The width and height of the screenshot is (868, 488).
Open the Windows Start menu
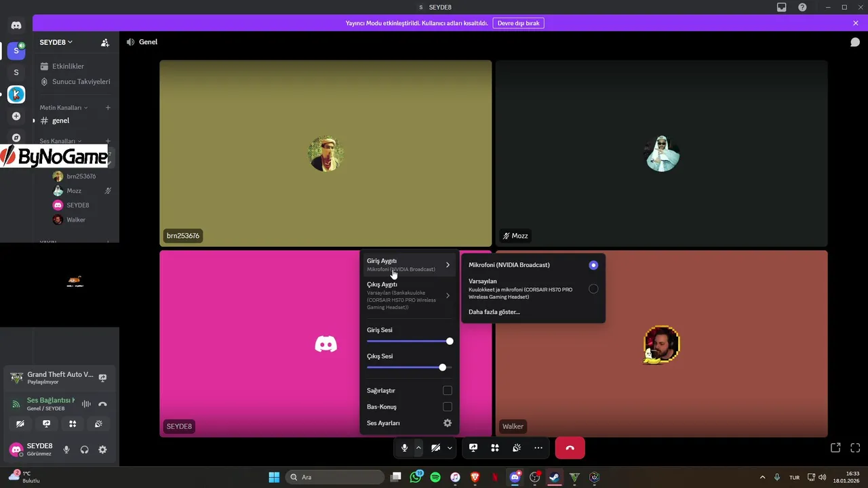(x=274, y=477)
